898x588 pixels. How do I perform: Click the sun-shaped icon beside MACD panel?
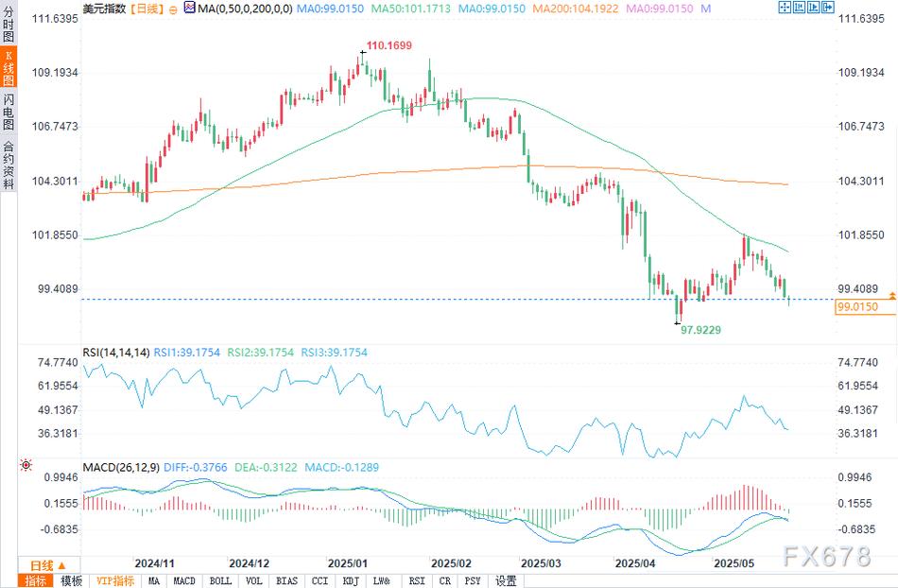pyautogui.click(x=25, y=467)
